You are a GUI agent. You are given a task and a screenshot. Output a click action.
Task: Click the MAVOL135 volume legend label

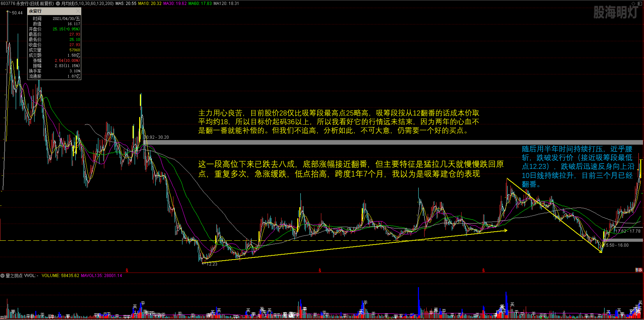(x=101, y=276)
